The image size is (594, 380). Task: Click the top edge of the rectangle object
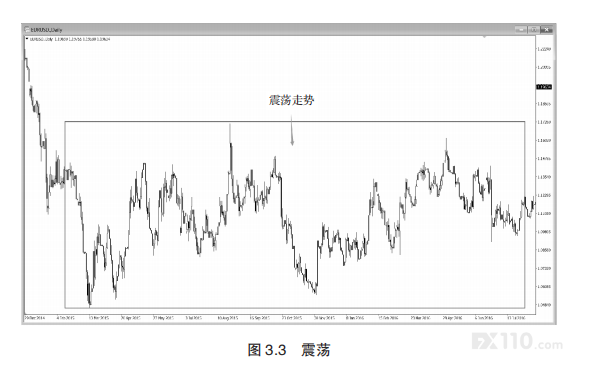tap(295, 122)
